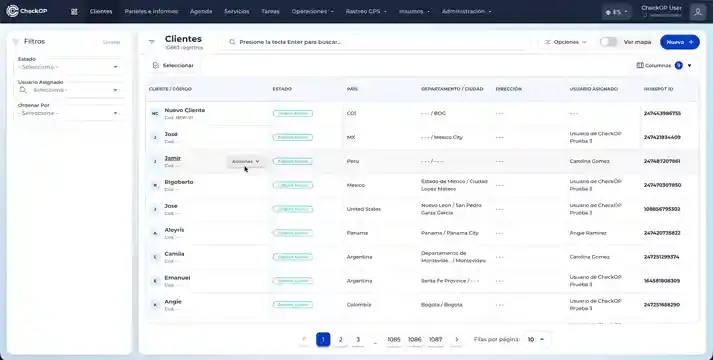
Task: Click the HUBSPOT ID column header
Action: 658,89
